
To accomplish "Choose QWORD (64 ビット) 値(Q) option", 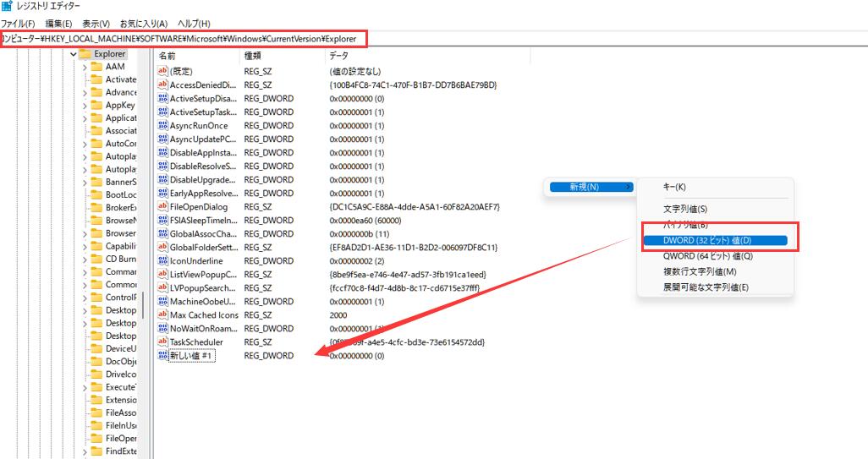I will 708,256.
